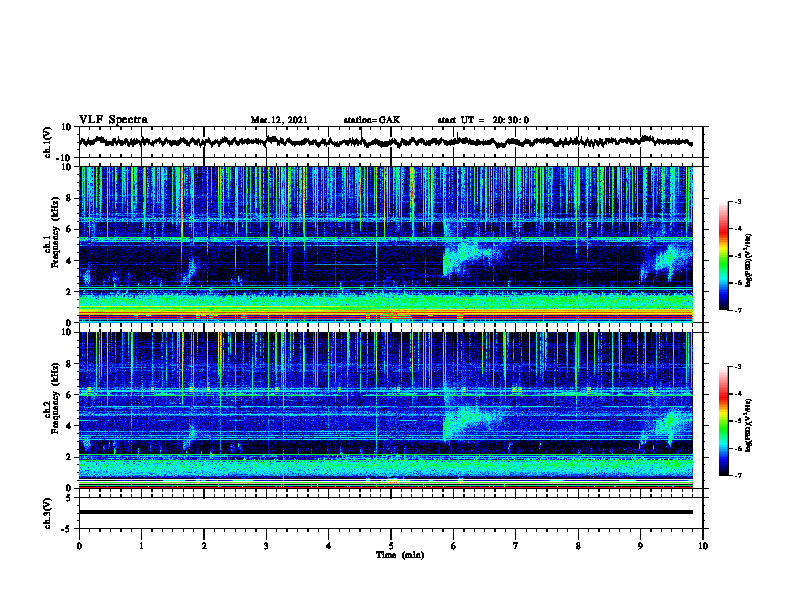Screen dimensions: 792x612
Task: Click the "VLF Spectra" plot title
Action: click(113, 119)
